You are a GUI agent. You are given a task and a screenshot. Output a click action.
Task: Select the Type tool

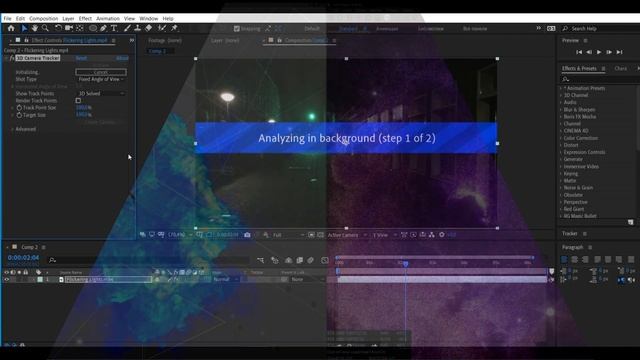coord(114,28)
